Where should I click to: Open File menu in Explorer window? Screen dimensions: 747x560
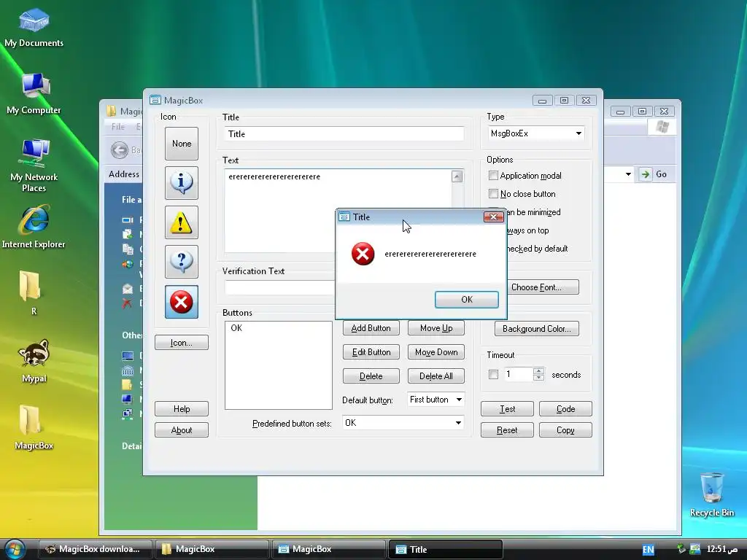coord(117,127)
